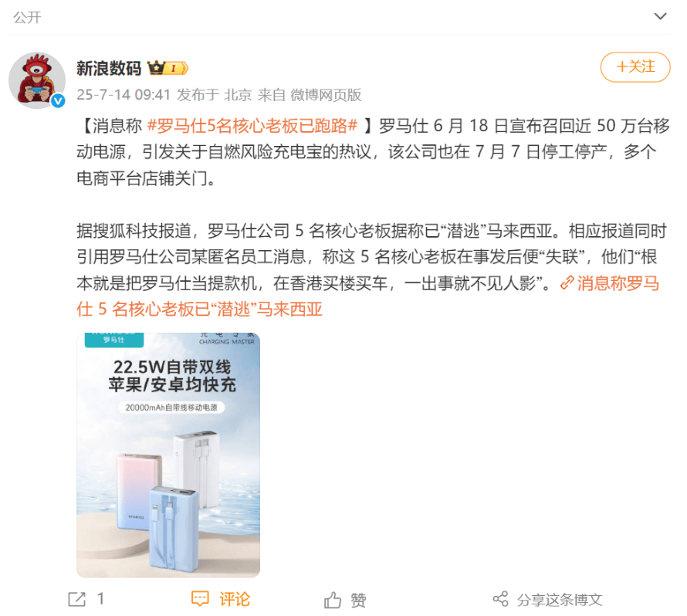Click the thumbs-up like icon

coord(333,599)
